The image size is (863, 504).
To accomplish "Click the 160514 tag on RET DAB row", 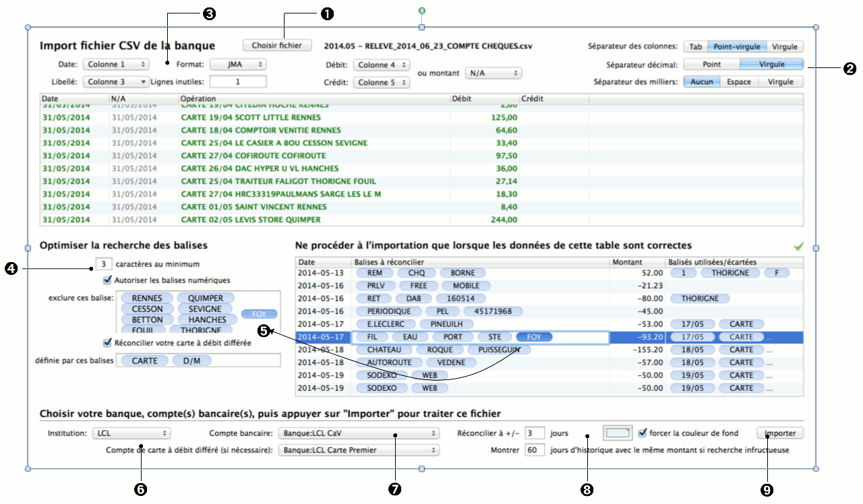I will (460, 298).
